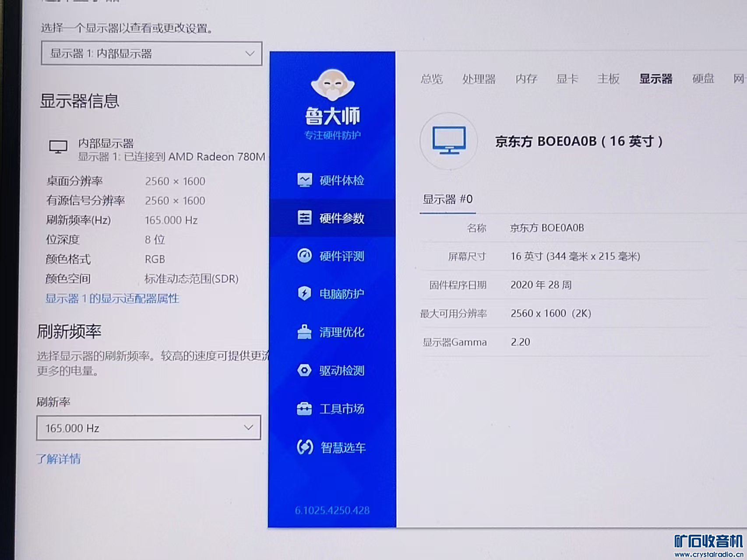
Task: Click the 电脑防护 shield icon
Action: pyautogui.click(x=304, y=293)
